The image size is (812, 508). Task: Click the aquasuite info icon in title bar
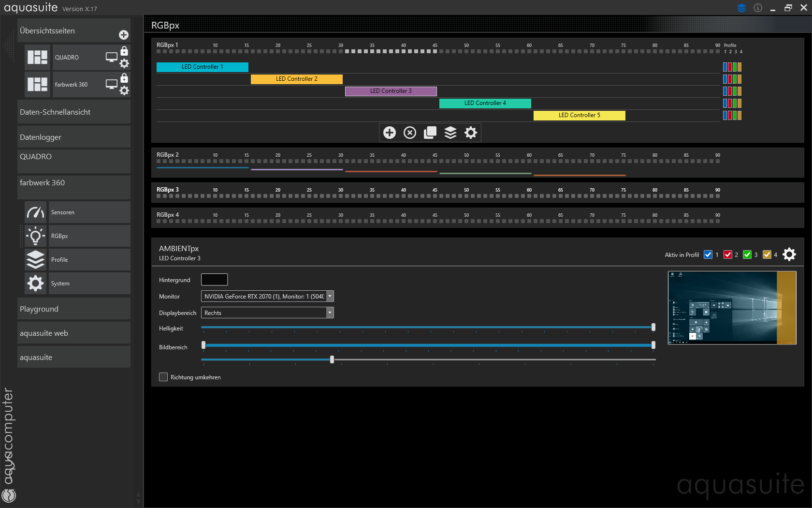(758, 8)
